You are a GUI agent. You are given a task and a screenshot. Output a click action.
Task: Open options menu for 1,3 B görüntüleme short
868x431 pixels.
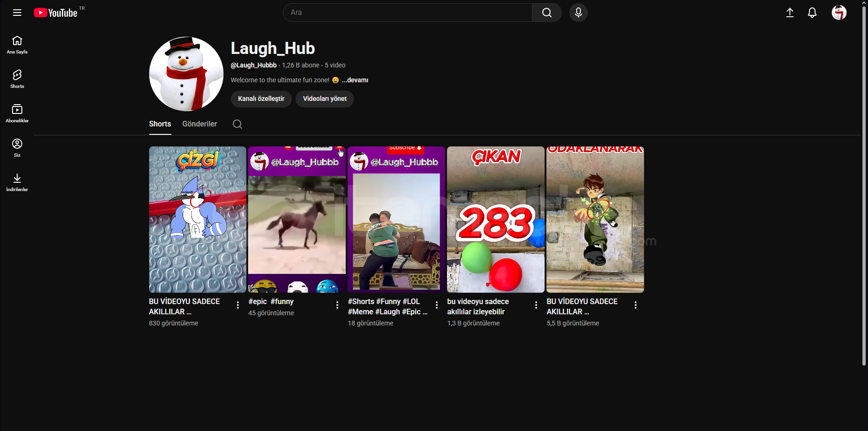pos(536,305)
